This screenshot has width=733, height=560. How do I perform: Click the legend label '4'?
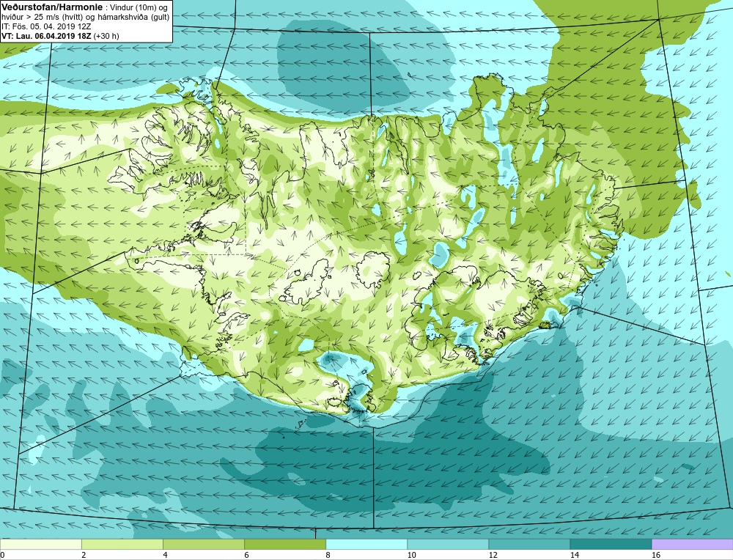(x=165, y=555)
